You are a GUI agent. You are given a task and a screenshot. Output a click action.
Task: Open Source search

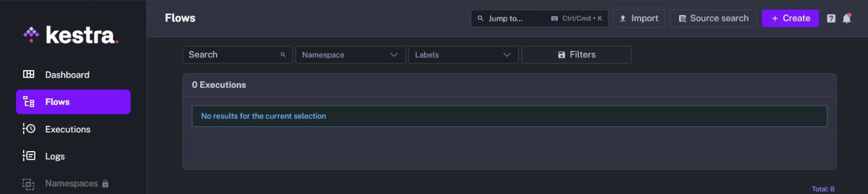click(713, 18)
